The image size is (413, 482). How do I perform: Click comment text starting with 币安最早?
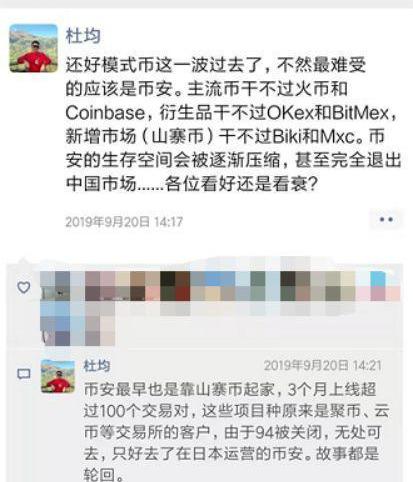[x=236, y=432]
